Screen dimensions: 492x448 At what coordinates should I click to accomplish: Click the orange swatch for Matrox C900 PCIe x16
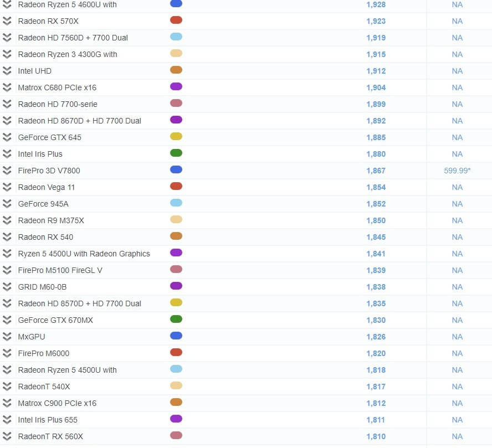(x=176, y=402)
